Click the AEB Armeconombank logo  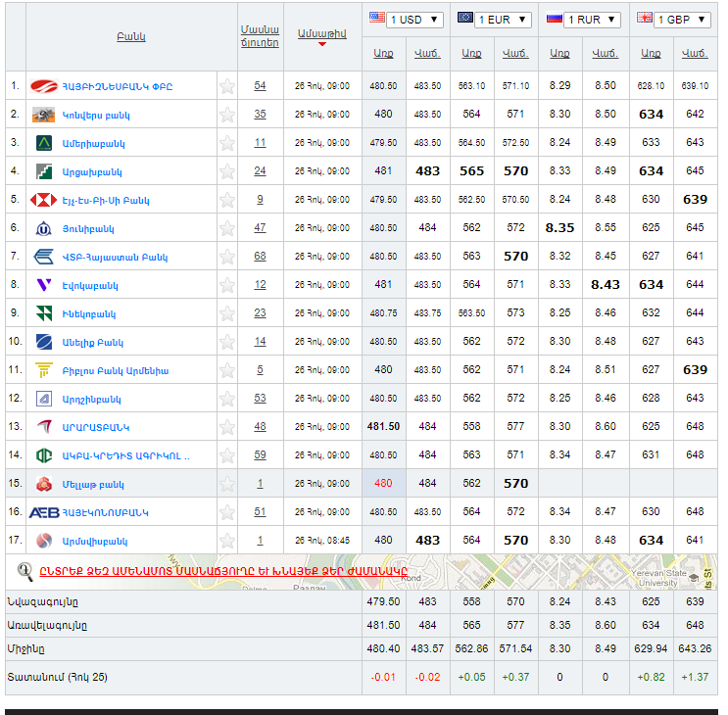(x=44, y=512)
